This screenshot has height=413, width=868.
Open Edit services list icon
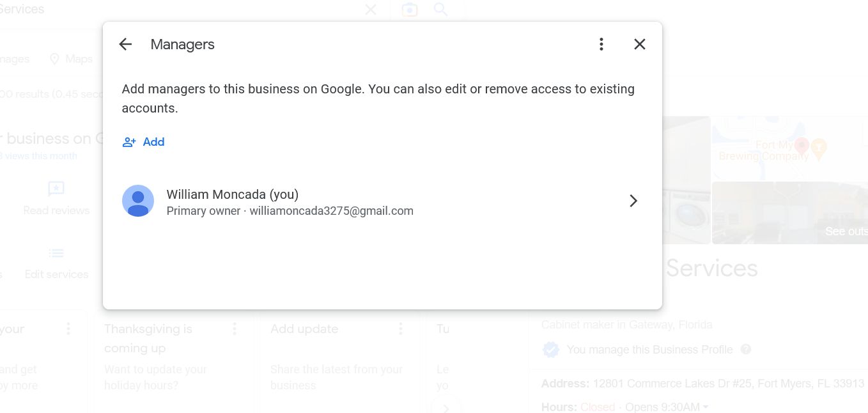[56, 253]
